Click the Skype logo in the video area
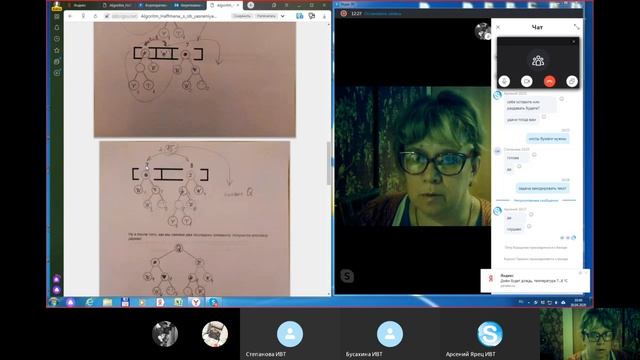The height and width of the screenshot is (360, 640). [347, 276]
